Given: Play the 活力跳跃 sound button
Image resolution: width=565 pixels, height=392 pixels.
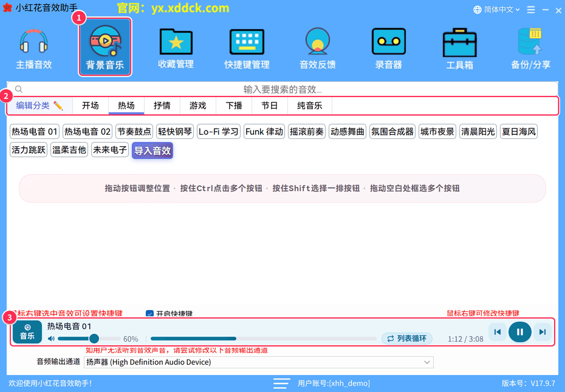Looking at the screenshot, I should coord(29,150).
